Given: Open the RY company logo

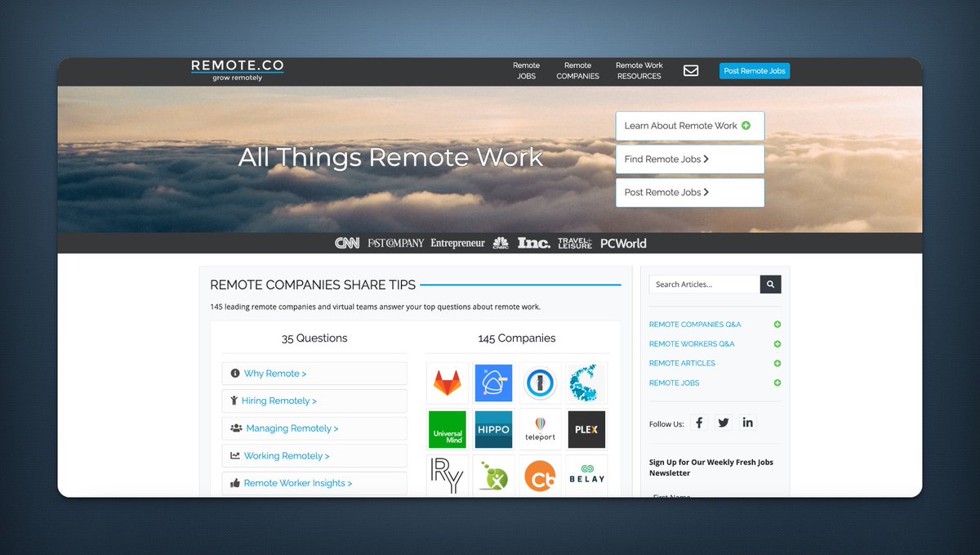Looking at the screenshot, I should [x=448, y=476].
